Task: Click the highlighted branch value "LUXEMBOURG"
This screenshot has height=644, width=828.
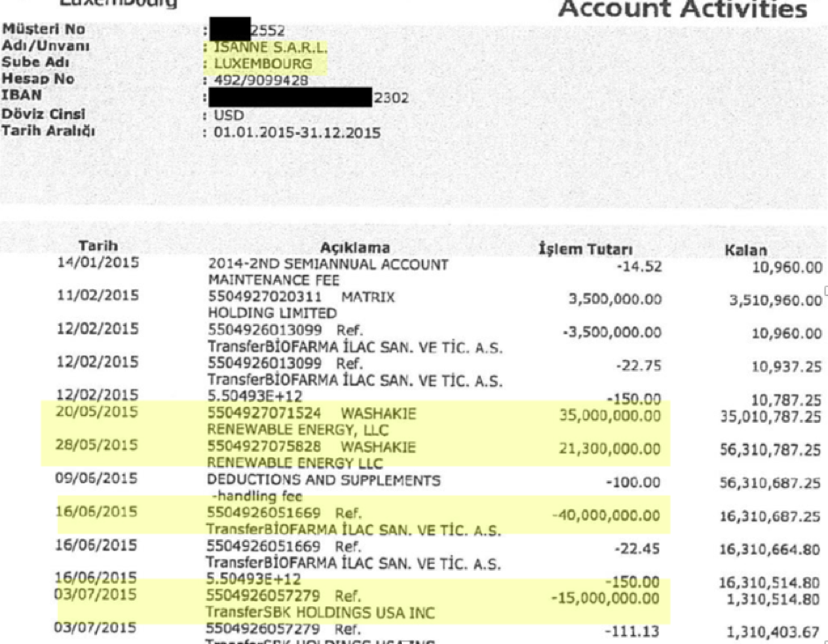Action: (x=263, y=64)
